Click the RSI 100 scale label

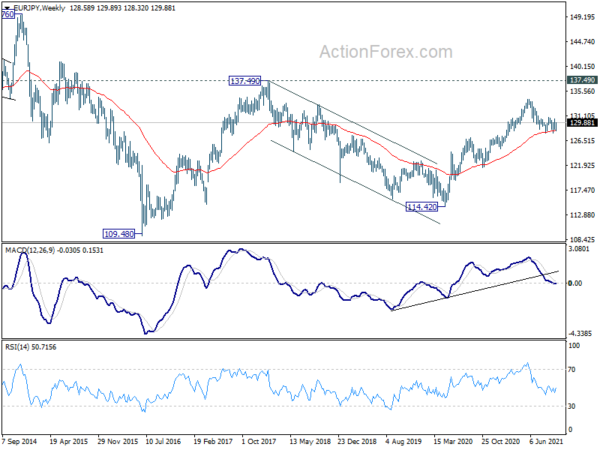coord(574,346)
